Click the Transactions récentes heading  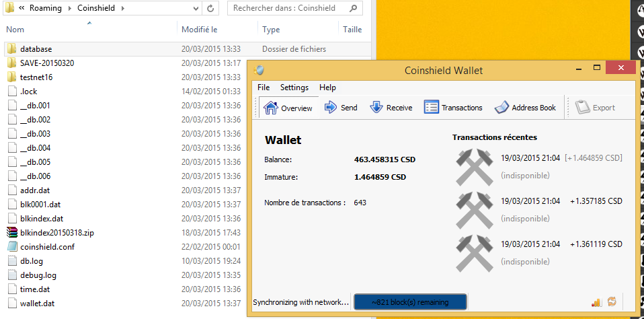(x=495, y=137)
